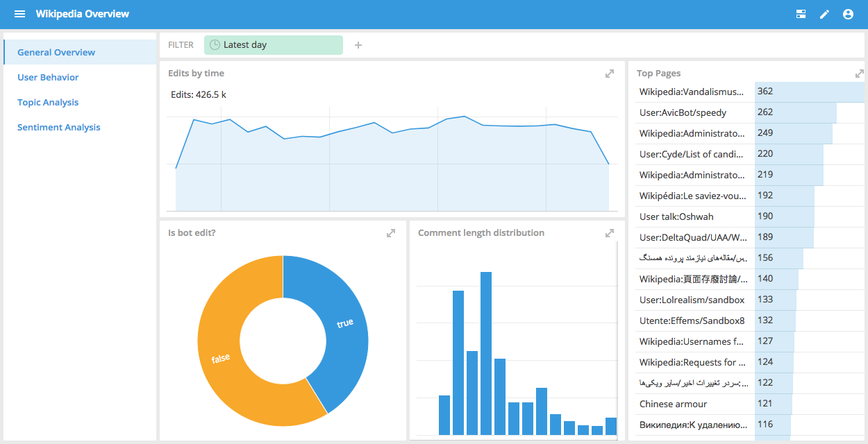868x444 pixels.
Task: Select the Wikipedia:Administrato row with 219
Action: (751, 175)
